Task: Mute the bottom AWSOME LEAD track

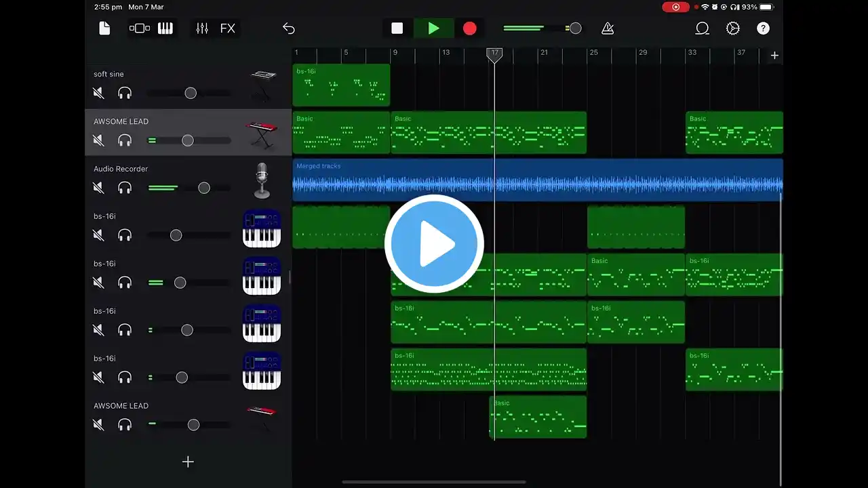Action: [98, 425]
